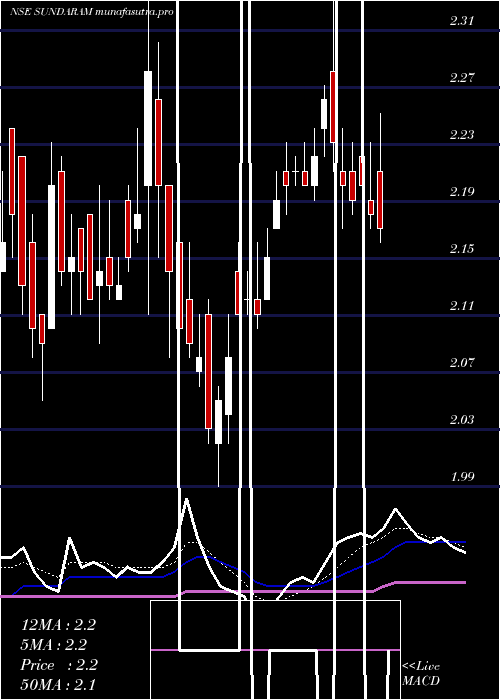
Task: Click the 2.15 price axis label
Action: point(462,249)
